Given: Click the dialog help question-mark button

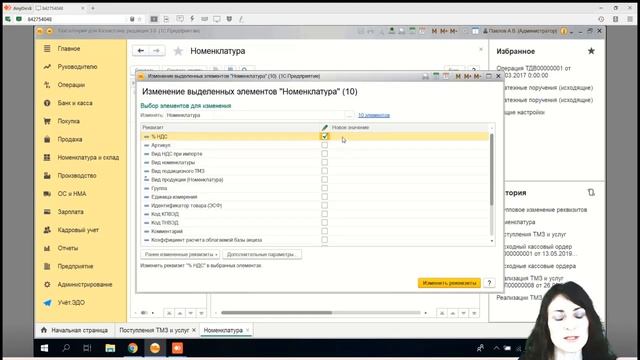Looking at the screenshot, I should tap(489, 283).
